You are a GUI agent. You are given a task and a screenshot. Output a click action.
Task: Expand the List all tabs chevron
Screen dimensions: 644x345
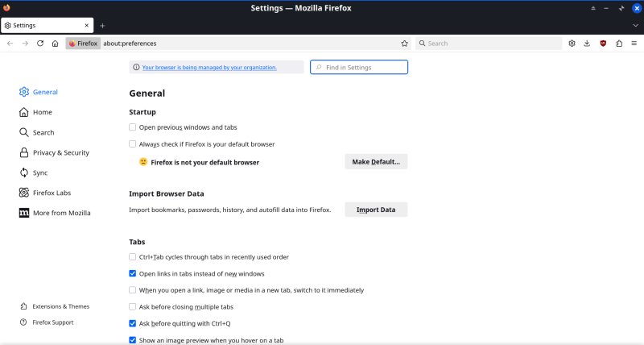[x=634, y=26]
